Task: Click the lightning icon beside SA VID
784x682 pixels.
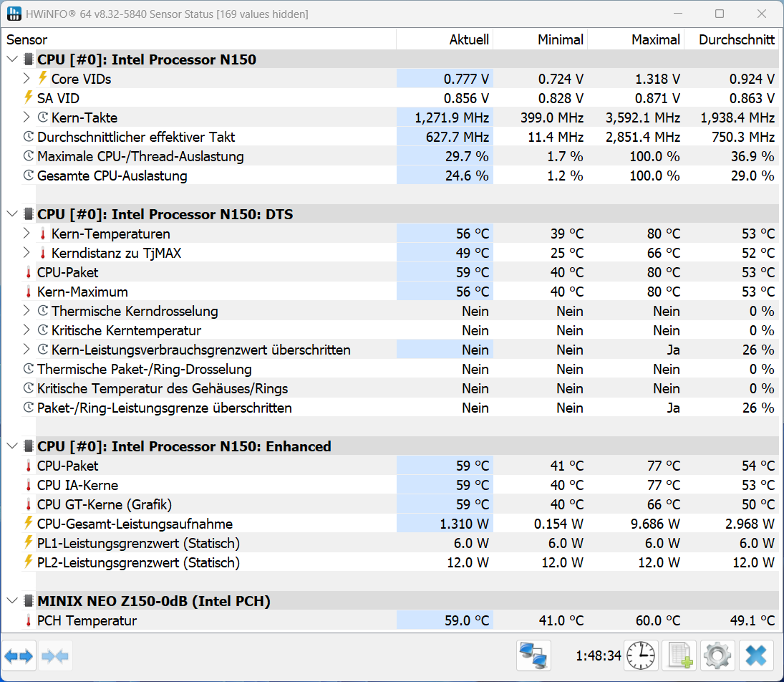Action: pyautogui.click(x=29, y=98)
